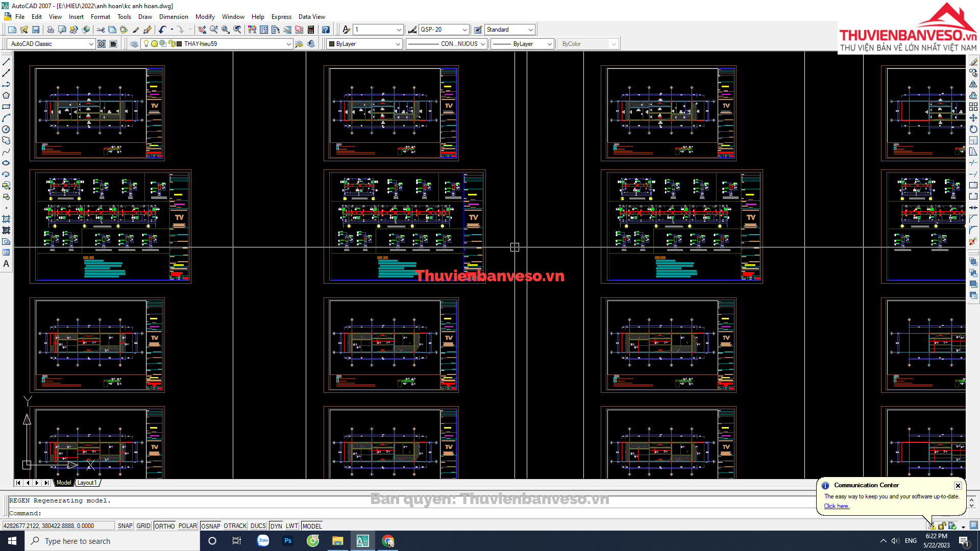The image size is (980, 551).
Task: Select the Multiline Text tool
Action: (x=6, y=264)
